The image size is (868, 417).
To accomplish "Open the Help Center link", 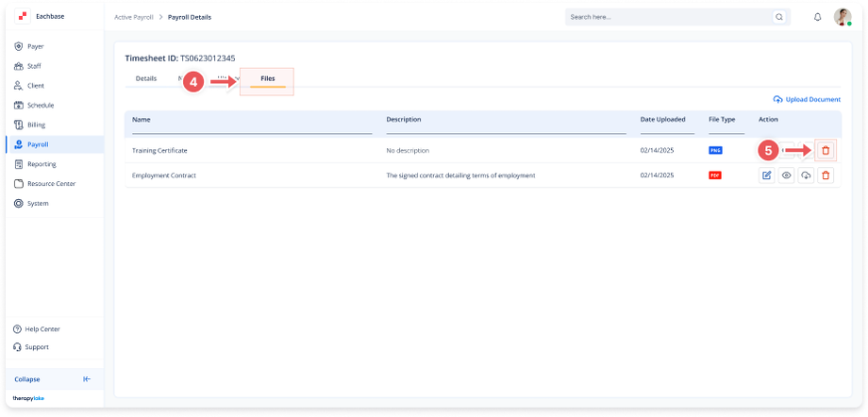I will pos(42,329).
